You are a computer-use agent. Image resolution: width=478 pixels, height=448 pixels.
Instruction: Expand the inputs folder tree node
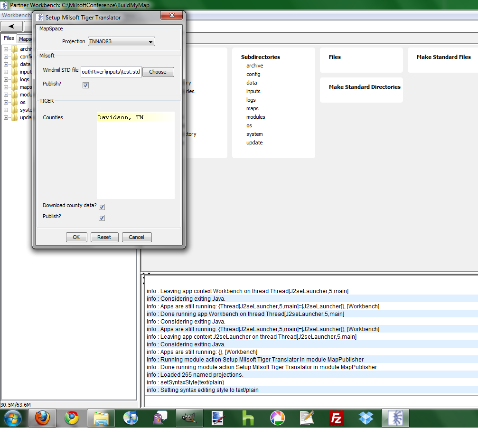click(6, 72)
